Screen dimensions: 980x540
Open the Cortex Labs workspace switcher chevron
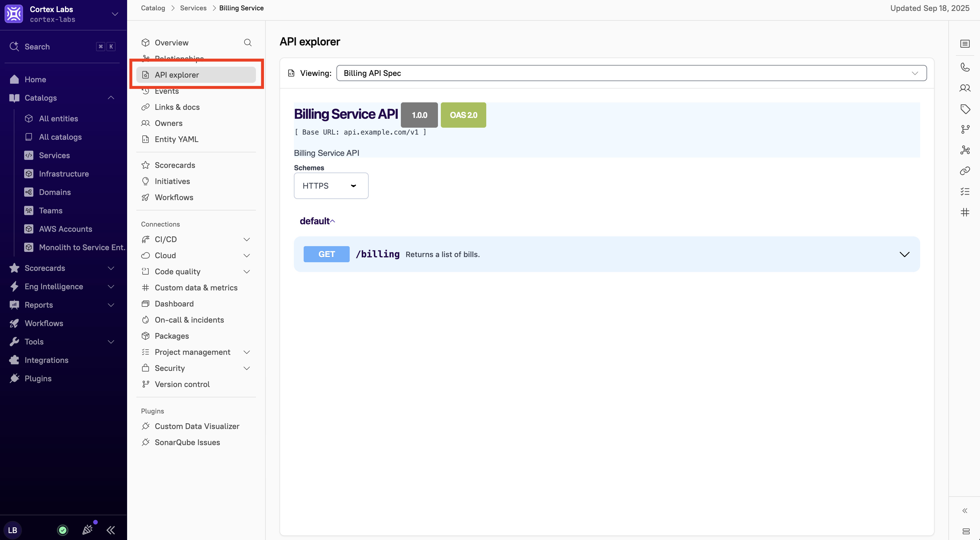click(114, 14)
